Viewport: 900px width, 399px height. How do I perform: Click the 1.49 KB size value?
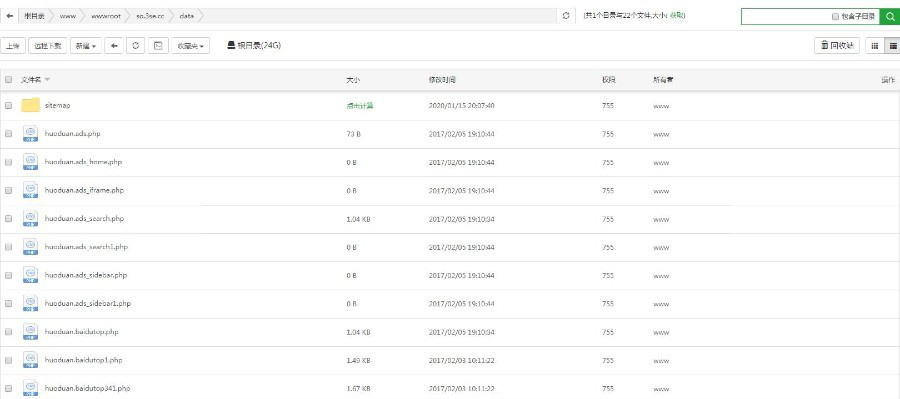coord(358,361)
